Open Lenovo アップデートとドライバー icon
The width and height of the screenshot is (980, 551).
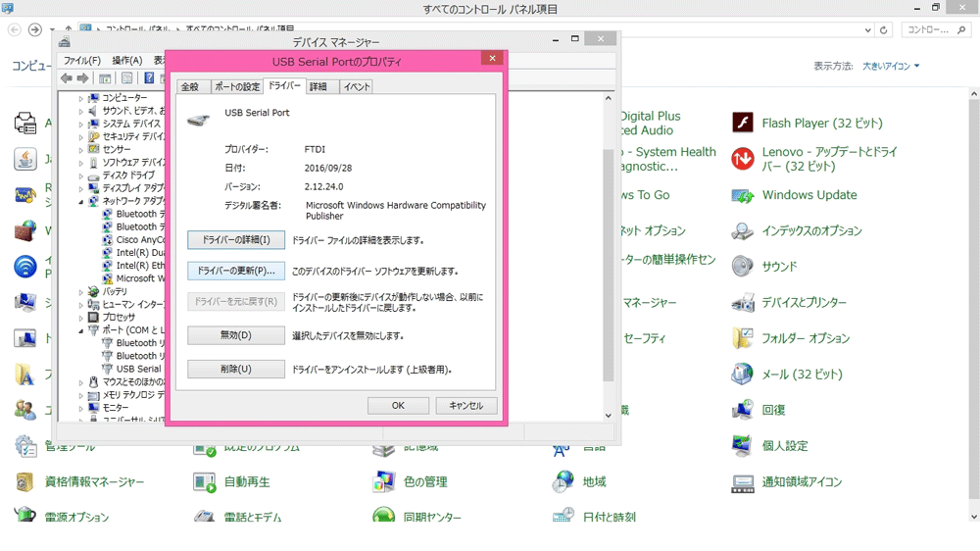coord(743,159)
